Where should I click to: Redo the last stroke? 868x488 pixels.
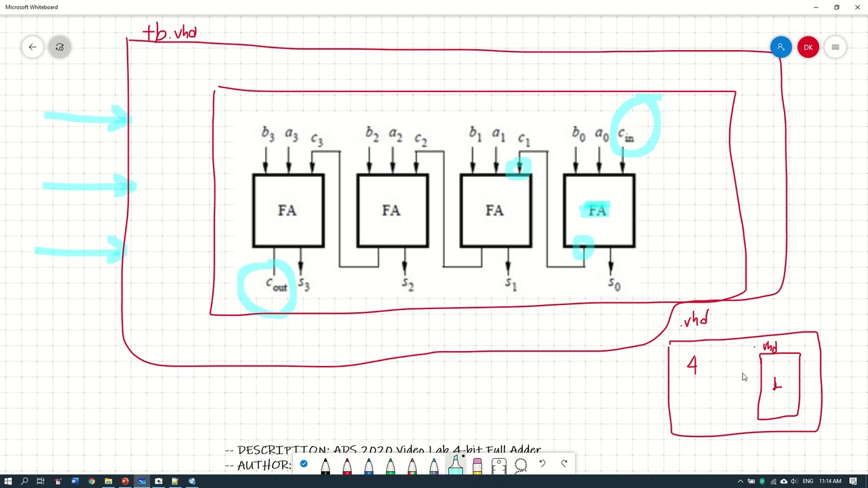tap(564, 464)
